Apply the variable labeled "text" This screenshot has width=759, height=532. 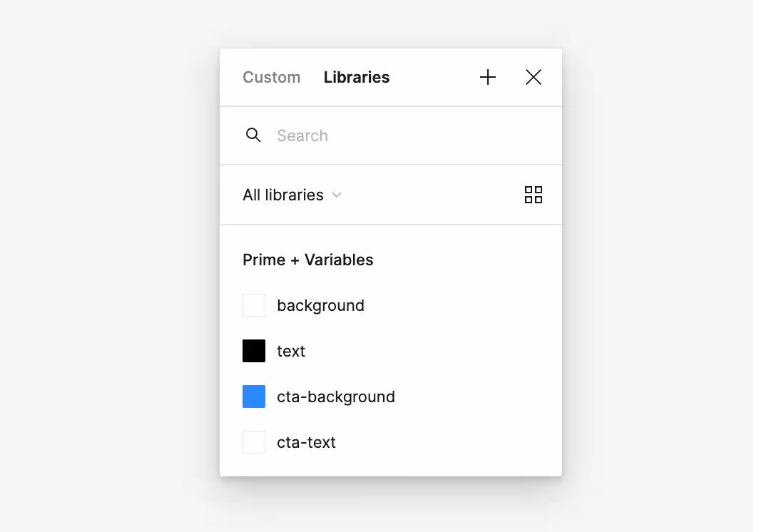pyautogui.click(x=291, y=351)
